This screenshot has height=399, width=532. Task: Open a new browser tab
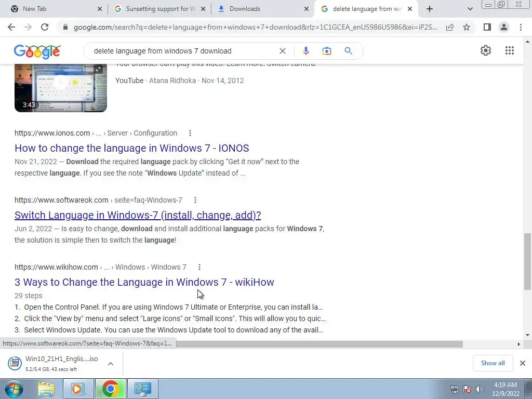coord(430,9)
